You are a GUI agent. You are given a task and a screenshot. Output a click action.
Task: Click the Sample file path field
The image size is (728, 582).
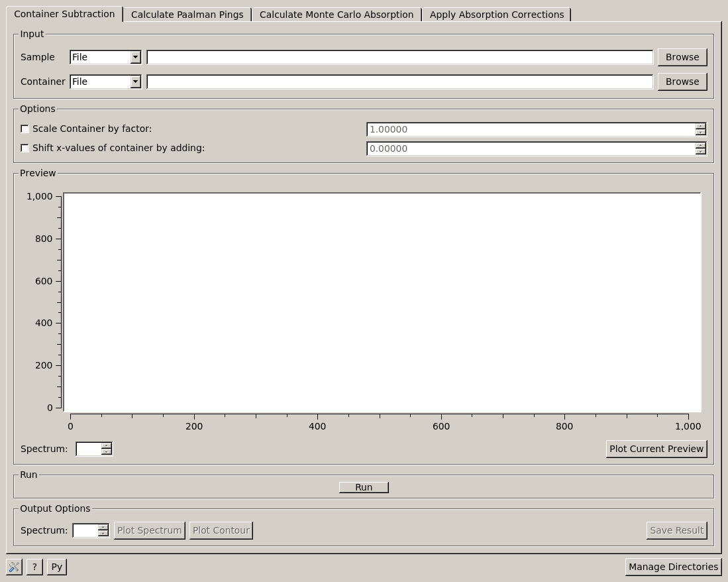tap(399, 57)
